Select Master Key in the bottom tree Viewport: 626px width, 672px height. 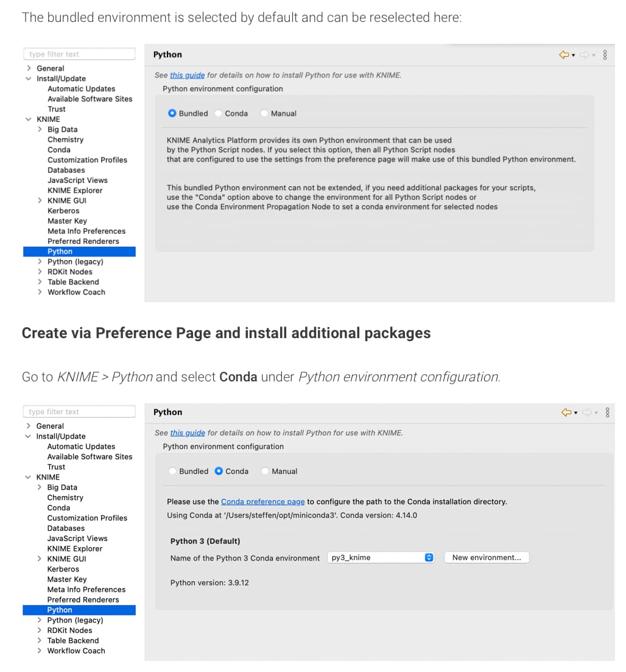click(x=67, y=579)
